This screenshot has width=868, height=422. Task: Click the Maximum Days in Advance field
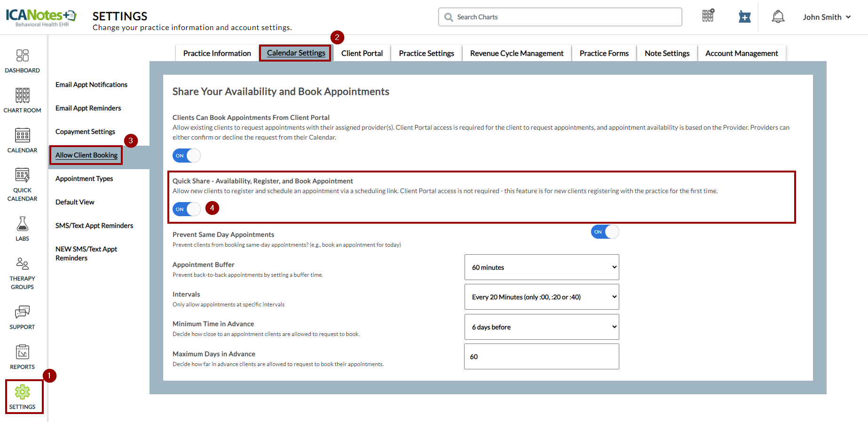(541, 357)
